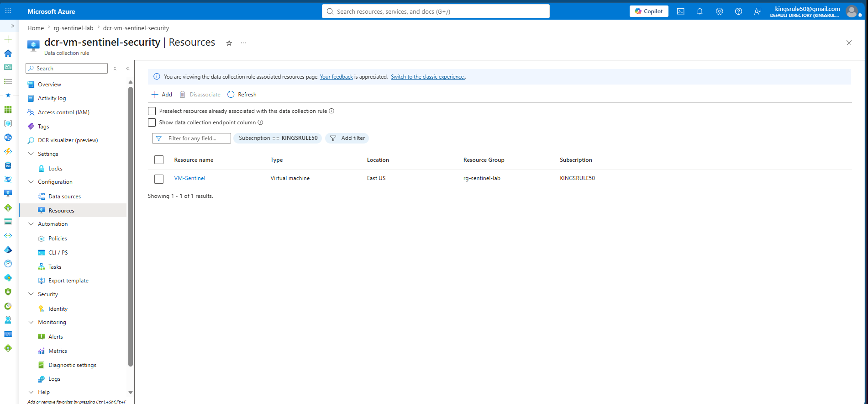
Task: Select the VM-Sentinel row checkbox
Action: point(159,179)
